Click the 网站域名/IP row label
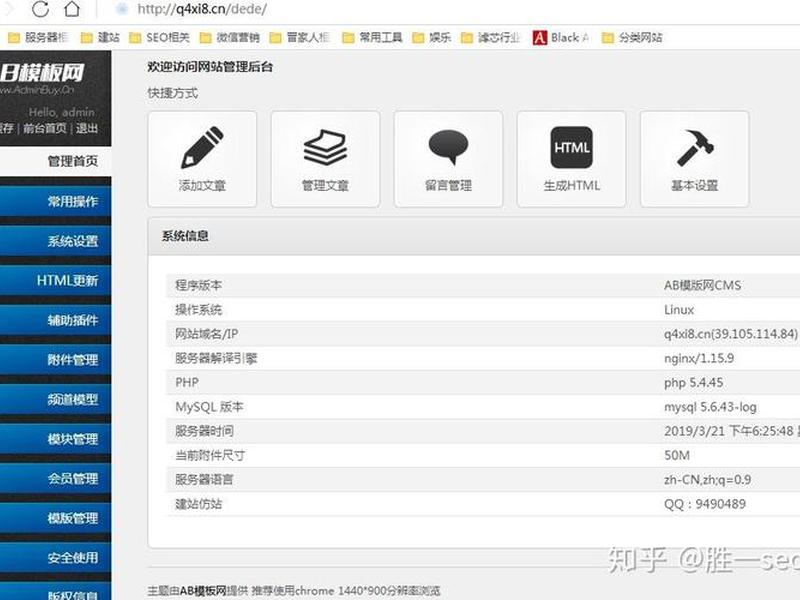The image size is (800, 600). tap(206, 334)
